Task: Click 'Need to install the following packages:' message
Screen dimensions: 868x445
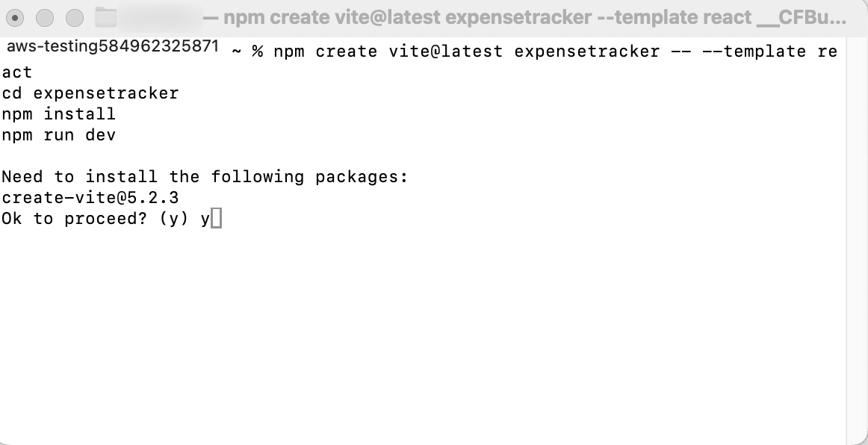Action: (x=205, y=177)
